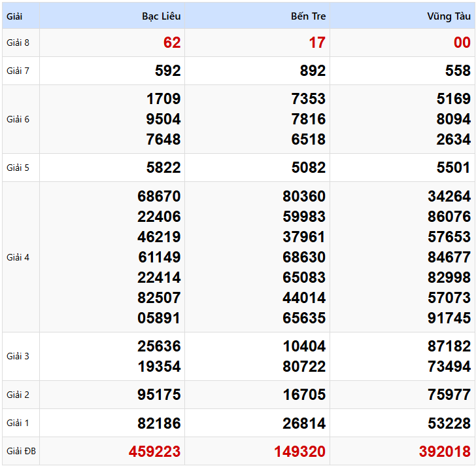This screenshot has height=466, width=476.
Task: Select Giải 2 number 16705
Action: coord(305,395)
